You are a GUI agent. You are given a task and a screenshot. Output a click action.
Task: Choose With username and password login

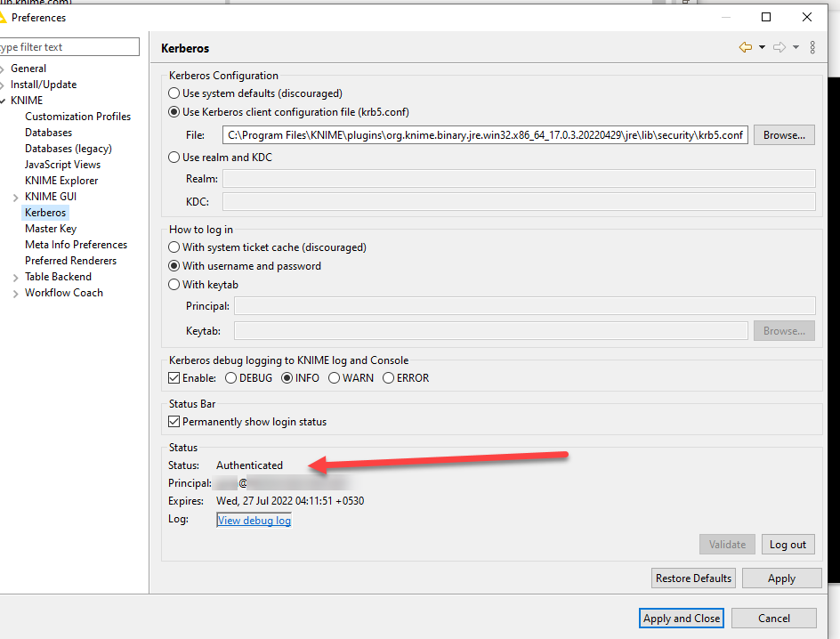(174, 266)
